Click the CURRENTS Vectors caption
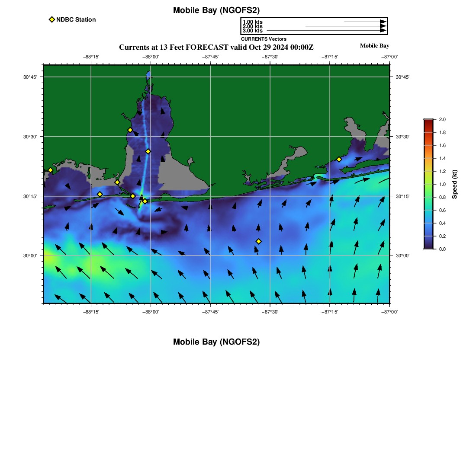This screenshot has height=454, width=476. (x=264, y=39)
